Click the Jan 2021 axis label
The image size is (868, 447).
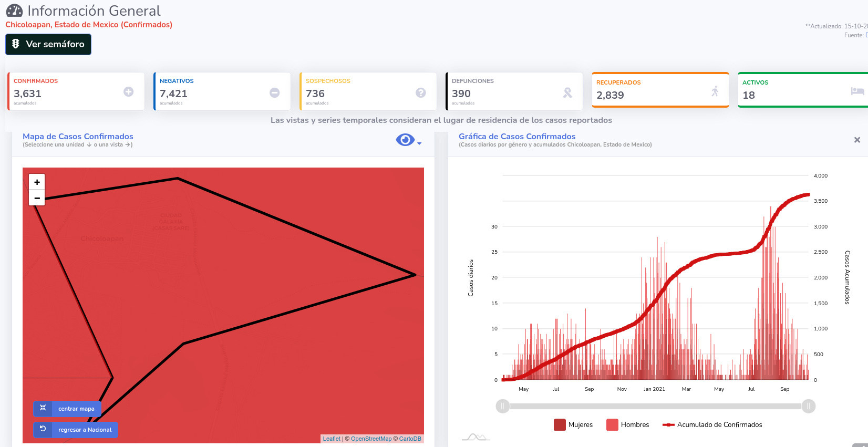(x=654, y=389)
